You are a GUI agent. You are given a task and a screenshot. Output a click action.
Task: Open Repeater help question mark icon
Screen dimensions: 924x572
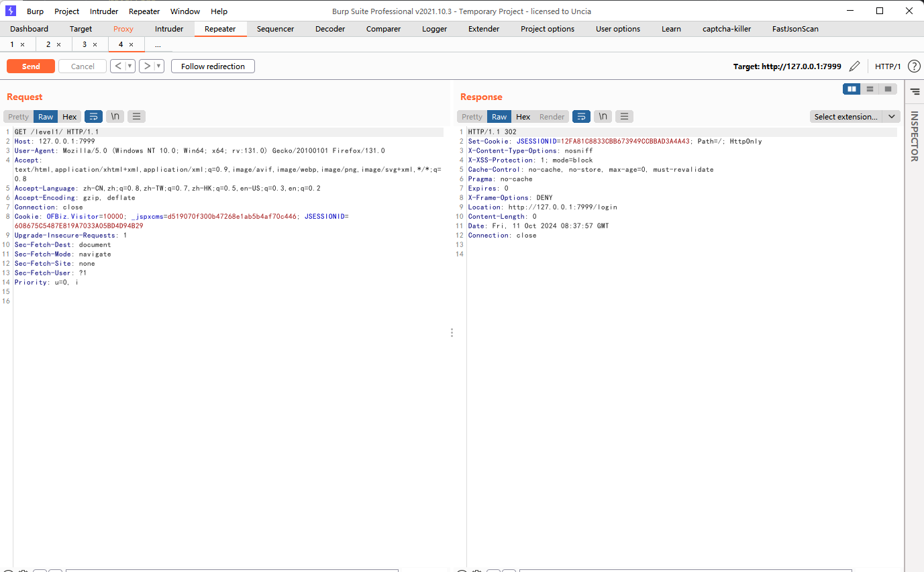(914, 66)
